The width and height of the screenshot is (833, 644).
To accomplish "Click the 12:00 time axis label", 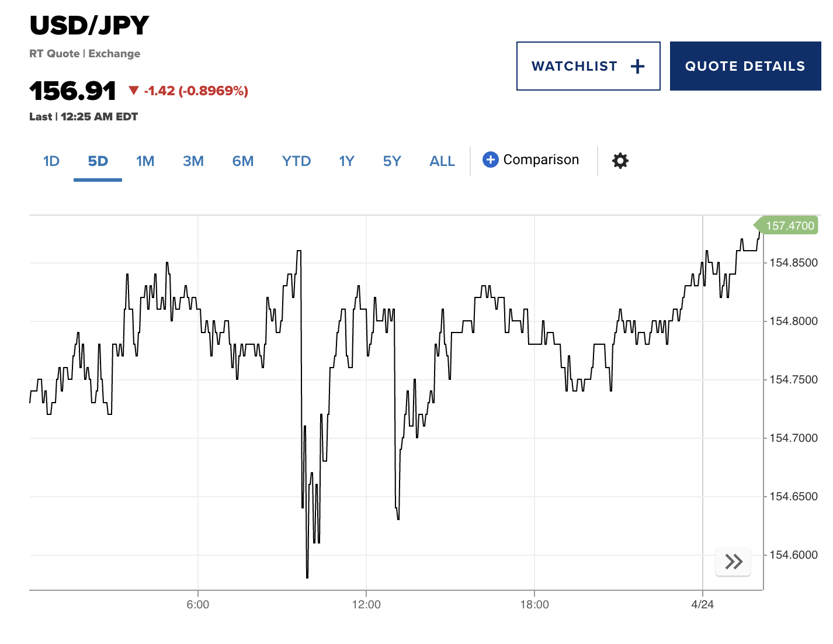I will click(366, 604).
